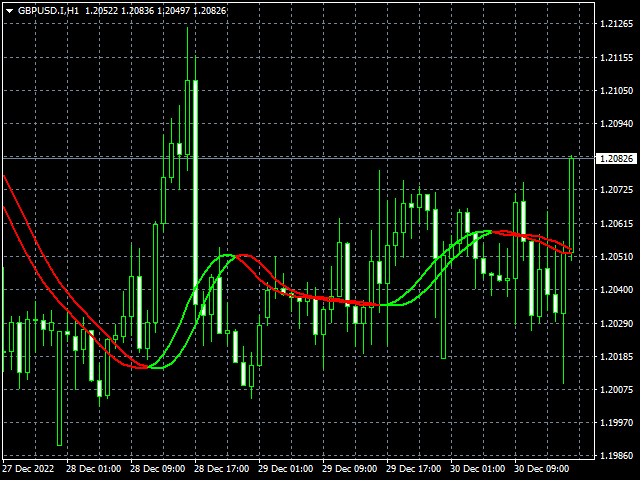Click the triangle dropdown before GBPUSD.I,H1
The image size is (640, 480).
pyautogui.click(x=9, y=11)
